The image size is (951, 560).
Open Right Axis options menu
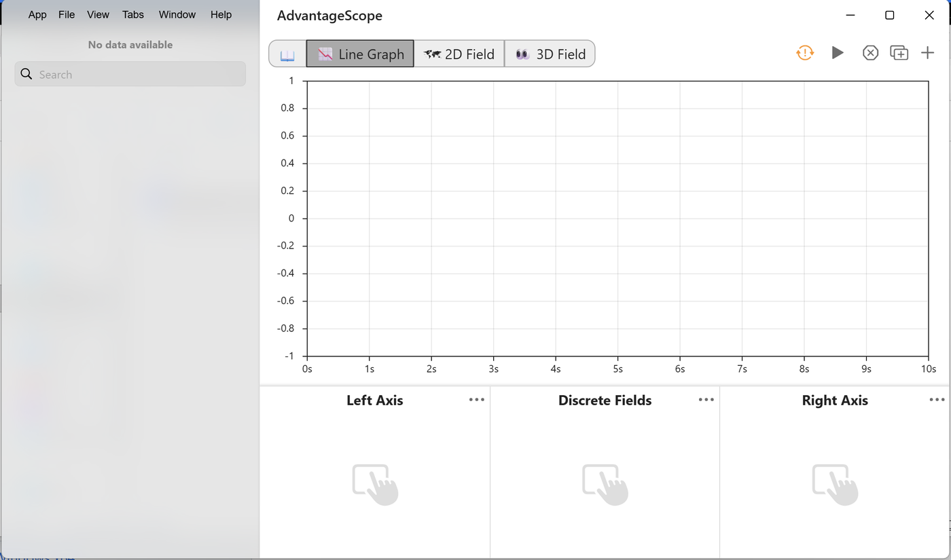point(937,400)
